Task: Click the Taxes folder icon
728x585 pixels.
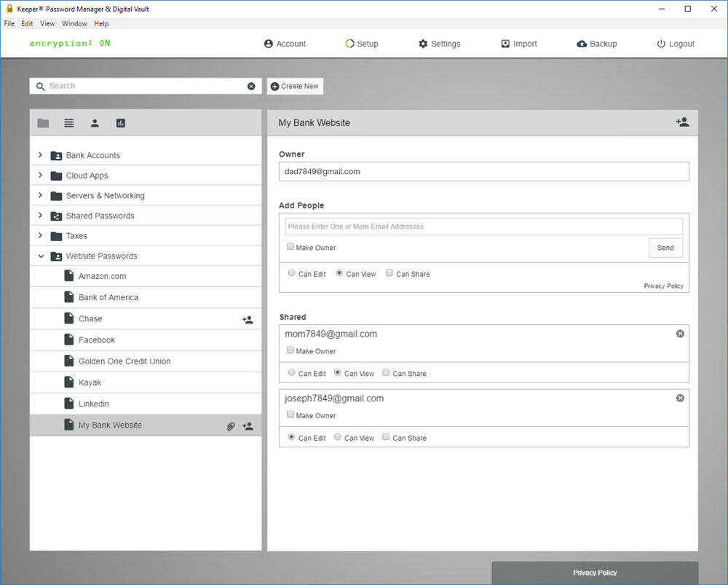Action: point(56,236)
